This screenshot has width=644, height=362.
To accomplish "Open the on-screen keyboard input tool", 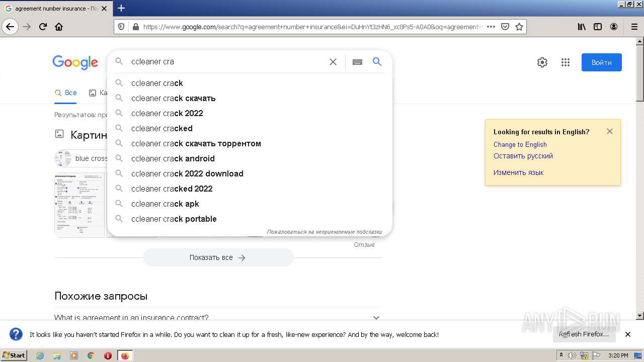I will (x=357, y=62).
